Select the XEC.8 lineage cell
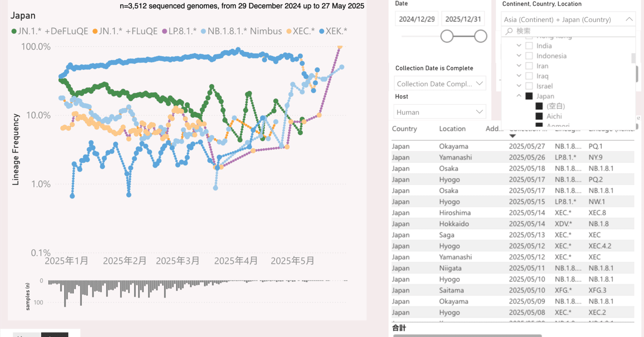Image resolution: width=644 pixels, height=337 pixels. 597,213
